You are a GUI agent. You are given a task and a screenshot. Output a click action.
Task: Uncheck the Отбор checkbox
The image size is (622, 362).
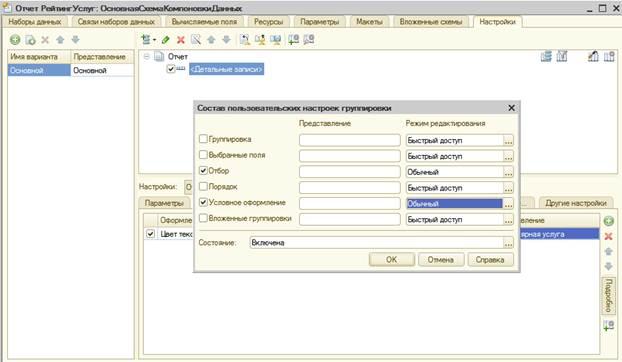point(203,170)
